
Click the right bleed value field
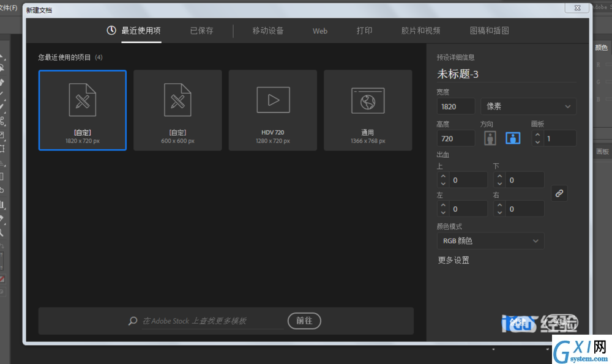[x=525, y=209]
